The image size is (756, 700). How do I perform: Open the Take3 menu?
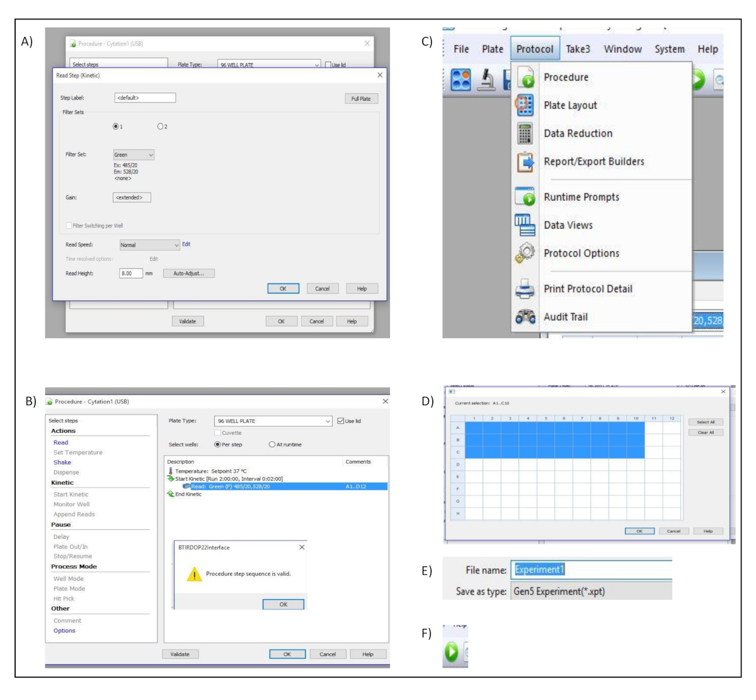pos(578,49)
